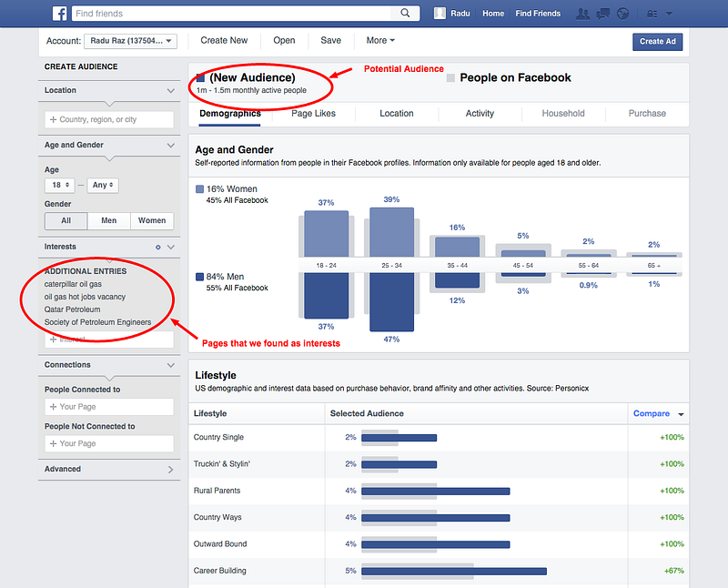Select the Society of Petroleum Engineers interest
The height and width of the screenshot is (588, 728).
point(98,322)
